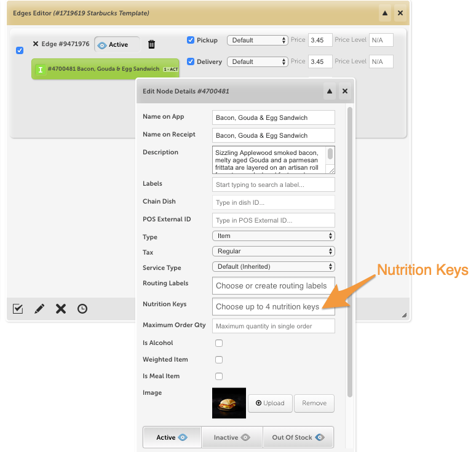Select the Inactive status tab
The width and height of the screenshot is (476, 452).
(232, 437)
